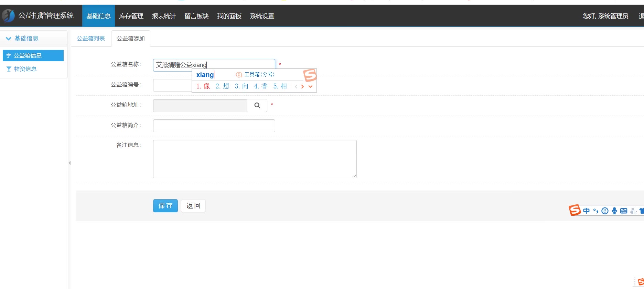Click the 公益箱名称 label
Image resolution: width=644 pixels, height=289 pixels.
pyautogui.click(x=126, y=64)
